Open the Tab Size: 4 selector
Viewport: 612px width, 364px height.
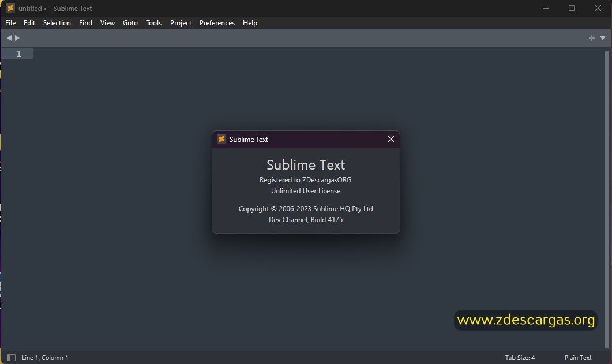[520, 358]
